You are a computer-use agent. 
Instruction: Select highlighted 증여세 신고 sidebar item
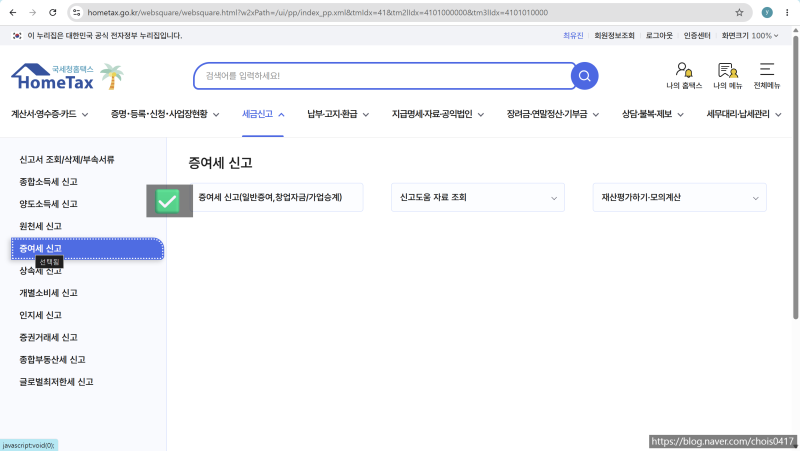[87, 248]
